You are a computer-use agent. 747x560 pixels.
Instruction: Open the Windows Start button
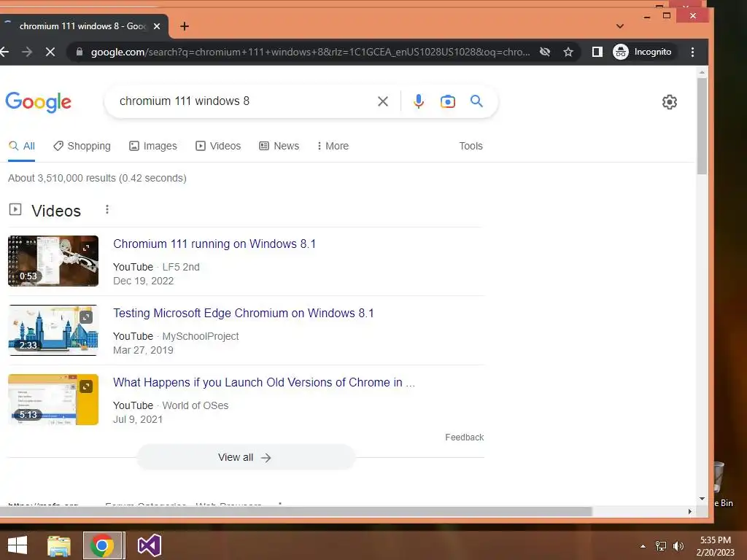(x=18, y=545)
